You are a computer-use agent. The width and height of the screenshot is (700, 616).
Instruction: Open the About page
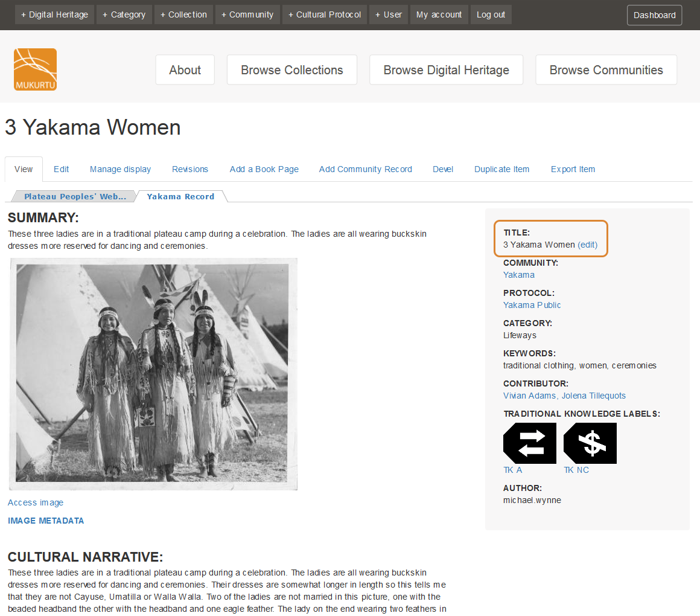tap(185, 69)
